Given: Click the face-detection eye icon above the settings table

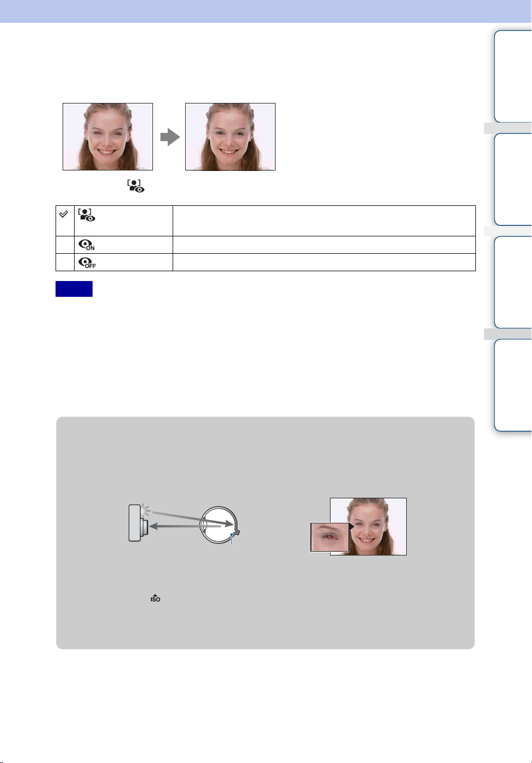Looking at the screenshot, I should click(136, 186).
